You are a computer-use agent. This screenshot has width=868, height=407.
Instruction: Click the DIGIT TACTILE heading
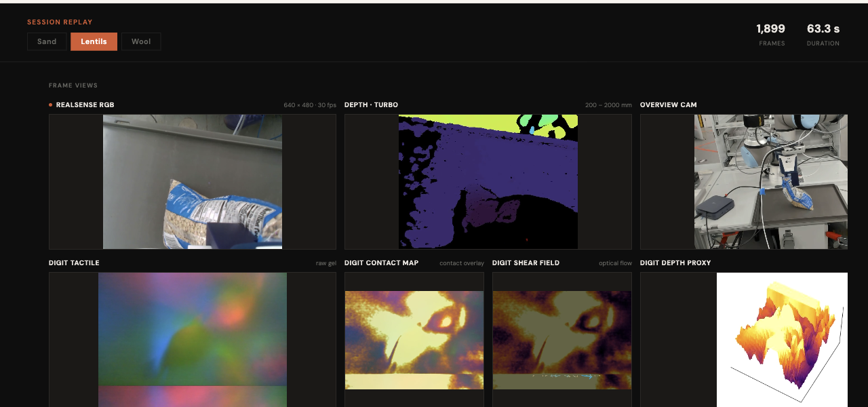point(74,263)
